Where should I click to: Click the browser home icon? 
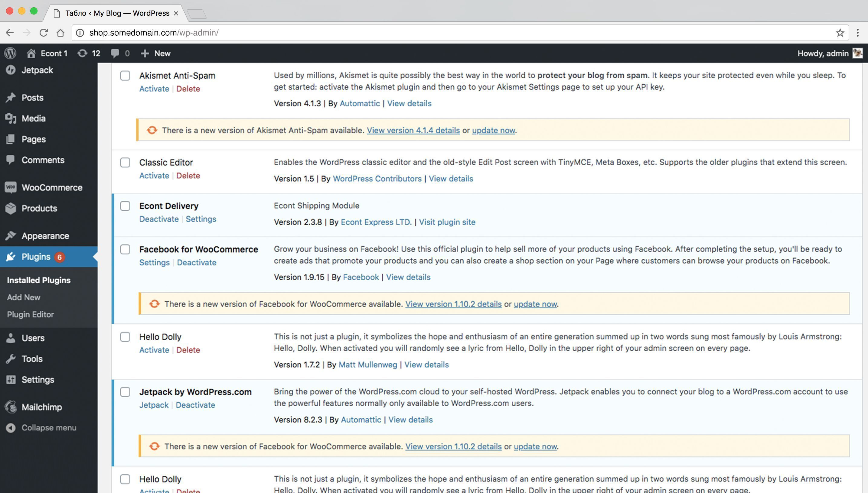(x=60, y=33)
